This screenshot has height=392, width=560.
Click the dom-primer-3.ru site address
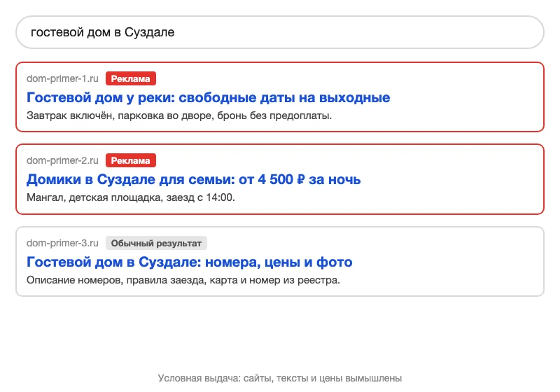[x=62, y=243]
